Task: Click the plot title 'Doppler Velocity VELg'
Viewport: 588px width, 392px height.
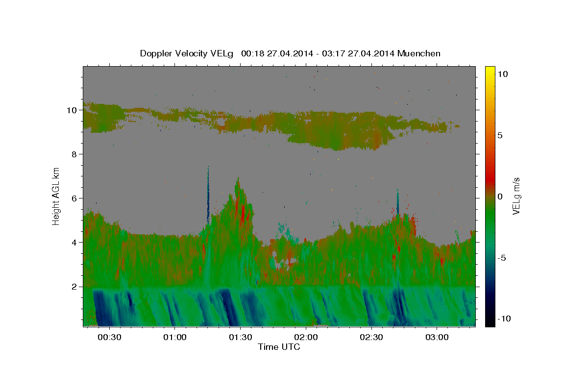Action: tap(187, 53)
